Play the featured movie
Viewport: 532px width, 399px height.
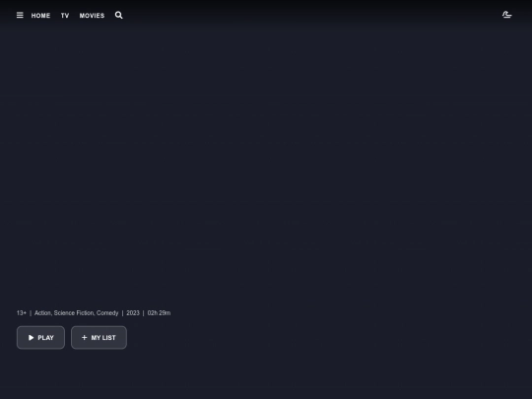click(x=40, y=338)
